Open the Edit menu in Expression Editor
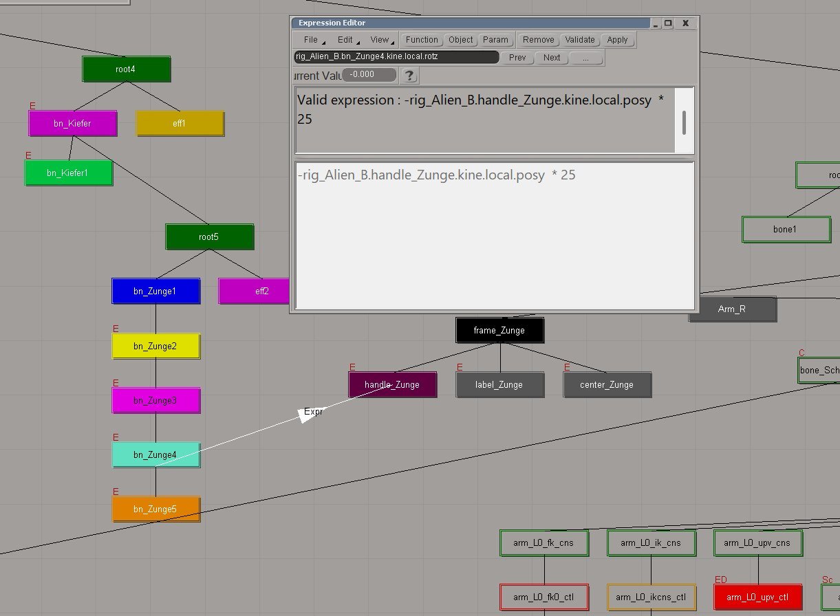Viewport: 840px width, 616px height. (x=344, y=40)
